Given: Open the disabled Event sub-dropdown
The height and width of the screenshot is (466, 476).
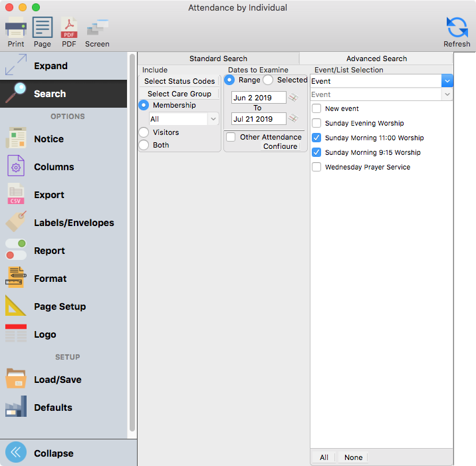Looking at the screenshot, I should coord(447,95).
